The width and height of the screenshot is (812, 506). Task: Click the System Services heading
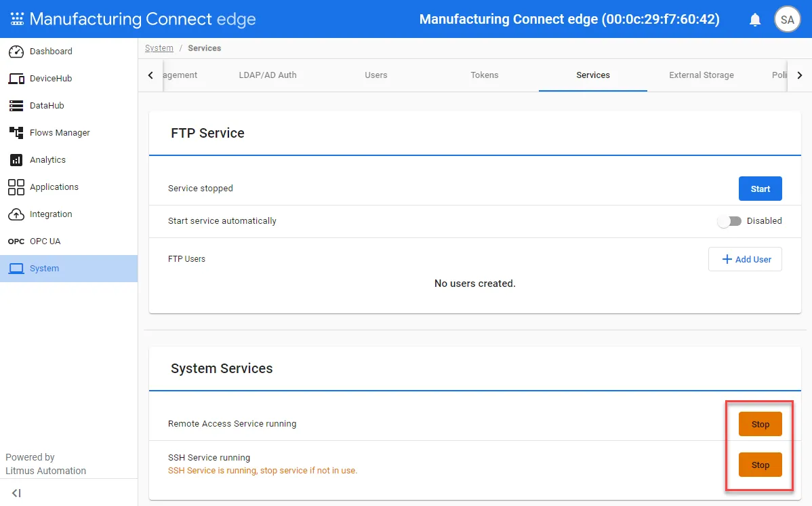tap(222, 368)
